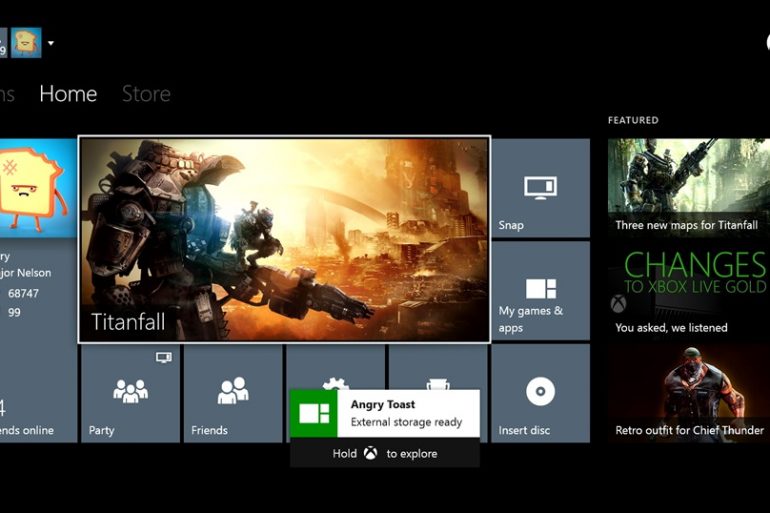Select the Insert disc icon
This screenshot has height=513, width=770.
pyautogui.click(x=540, y=393)
